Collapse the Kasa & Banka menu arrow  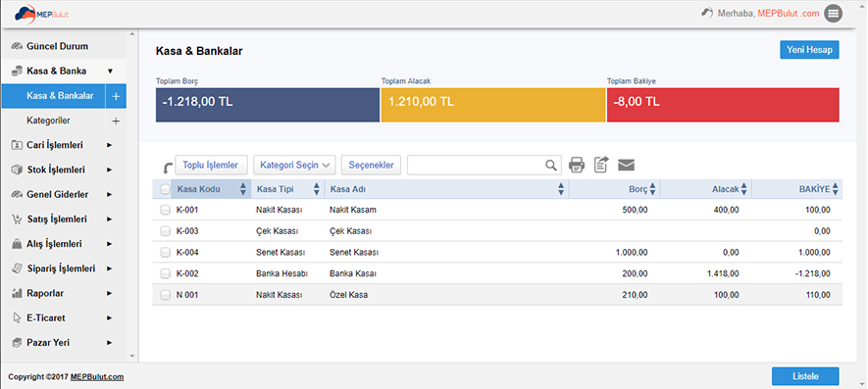pos(110,72)
